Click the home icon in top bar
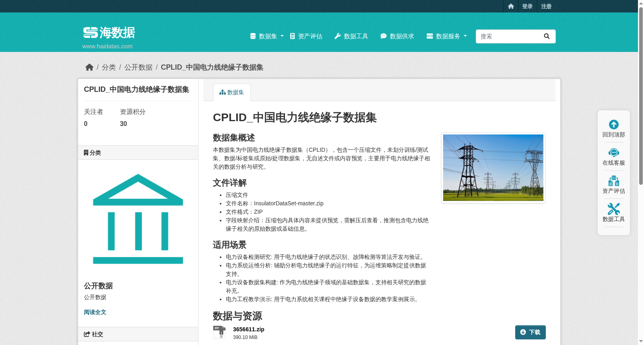Image resolution: width=644 pixels, height=345 pixels. tap(511, 6)
